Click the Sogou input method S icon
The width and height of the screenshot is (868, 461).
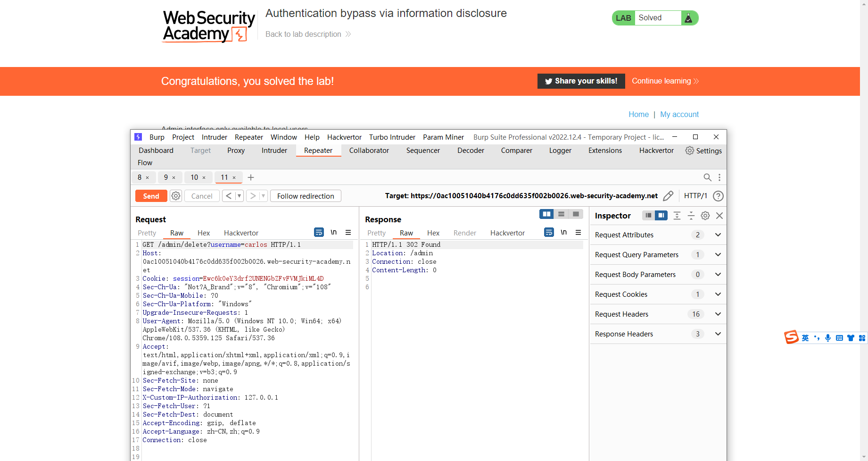(791, 337)
